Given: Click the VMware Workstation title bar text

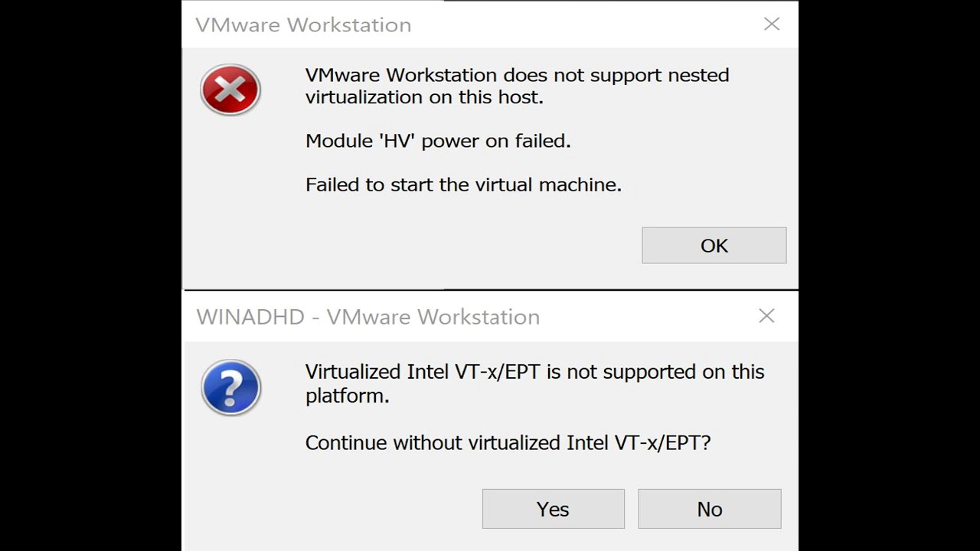Looking at the screenshot, I should click(304, 24).
